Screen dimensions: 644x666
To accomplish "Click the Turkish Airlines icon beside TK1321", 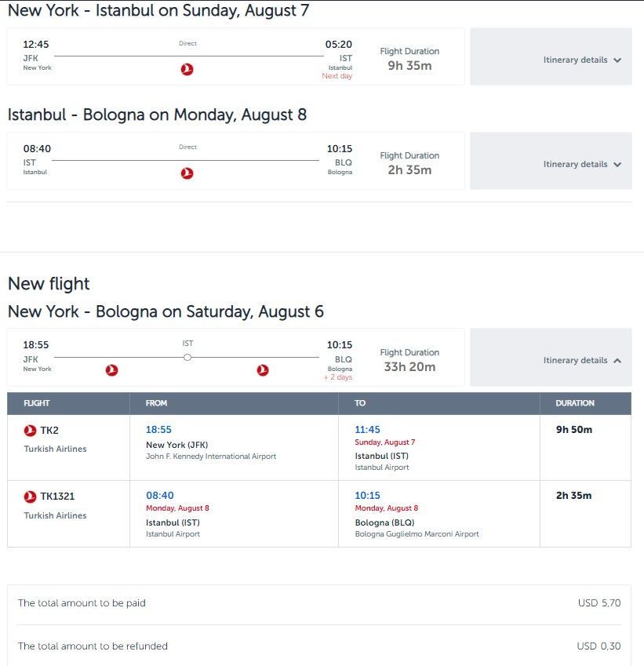I will (30, 496).
